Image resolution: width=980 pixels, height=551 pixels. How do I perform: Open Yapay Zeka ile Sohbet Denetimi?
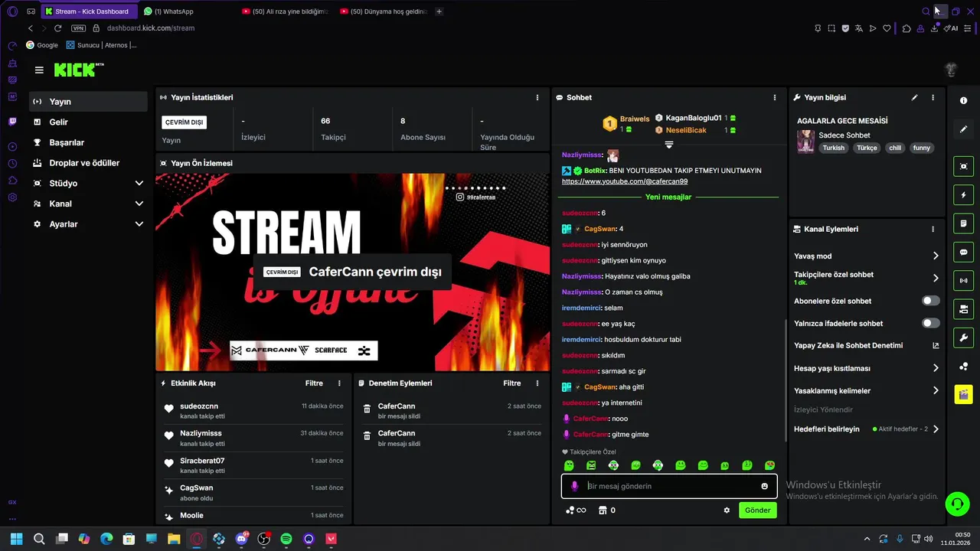pos(867,346)
